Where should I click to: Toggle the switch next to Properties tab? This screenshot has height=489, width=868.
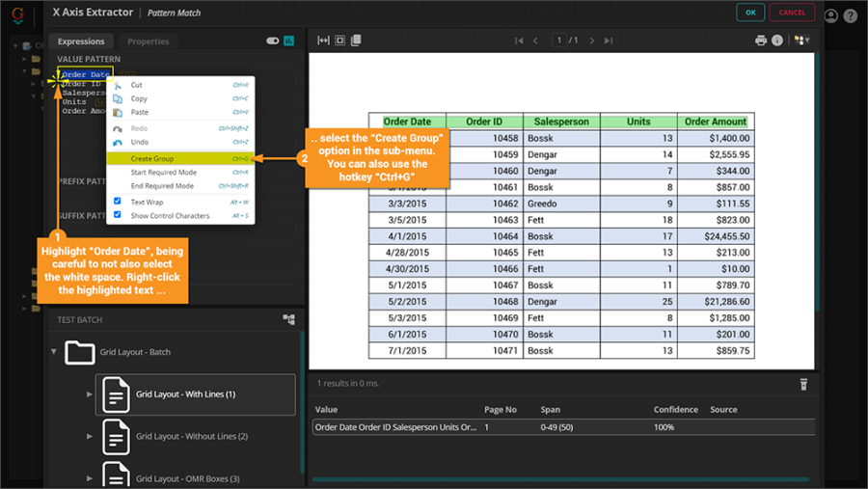coord(272,41)
